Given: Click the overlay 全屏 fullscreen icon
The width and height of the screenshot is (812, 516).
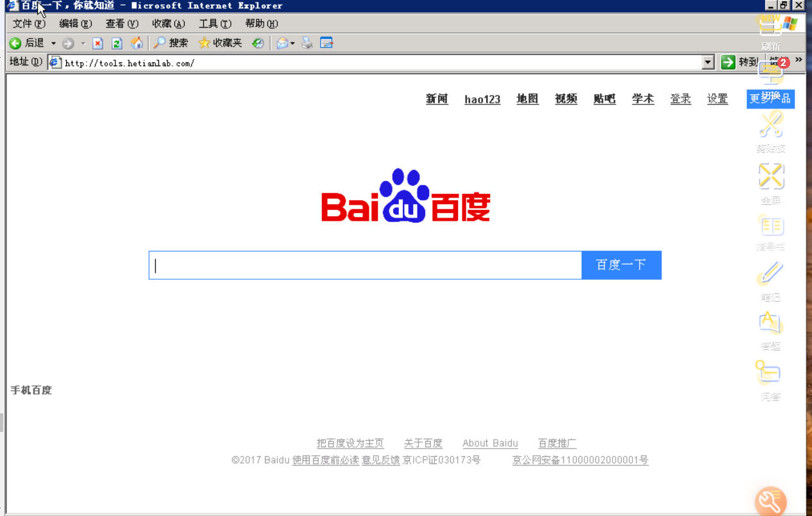Looking at the screenshot, I should pos(771,175).
